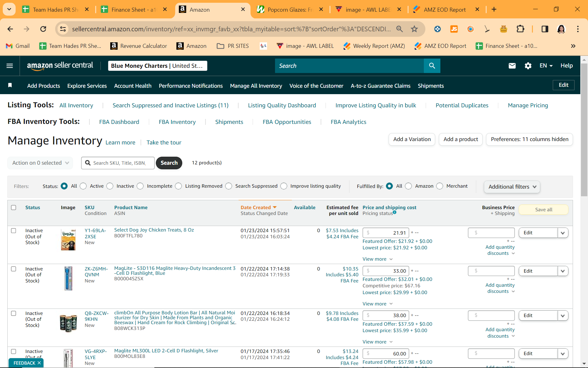Viewport: 588px width, 368px height.
Task: Close the Popcorn Glazes tab
Action: click(321, 10)
